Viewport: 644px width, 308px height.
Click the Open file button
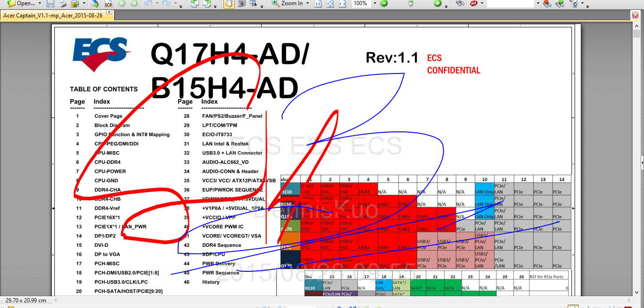click(x=22, y=3)
